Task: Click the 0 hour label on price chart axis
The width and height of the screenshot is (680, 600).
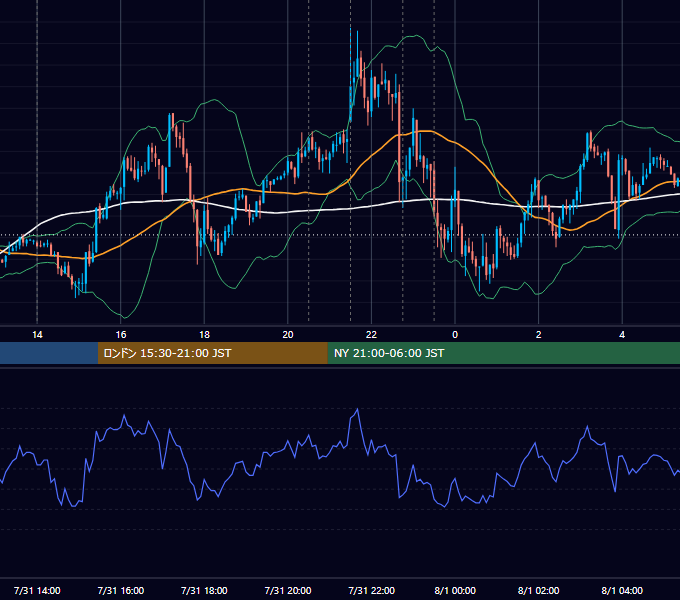Action: tap(455, 335)
